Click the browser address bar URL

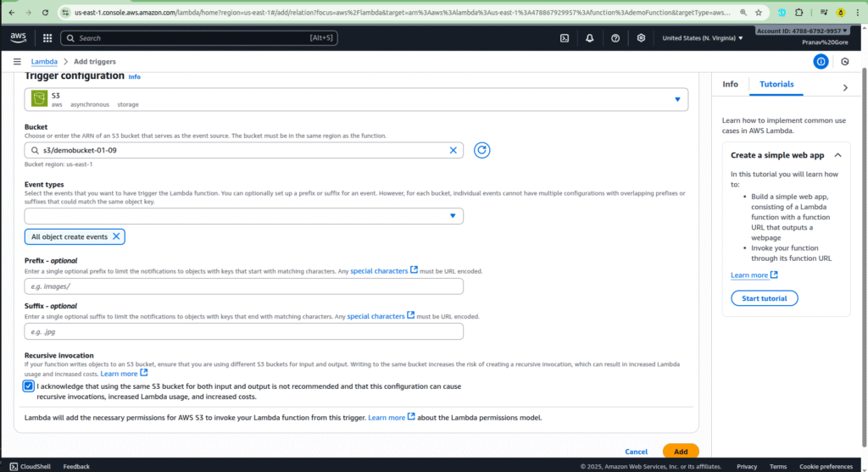pos(403,12)
